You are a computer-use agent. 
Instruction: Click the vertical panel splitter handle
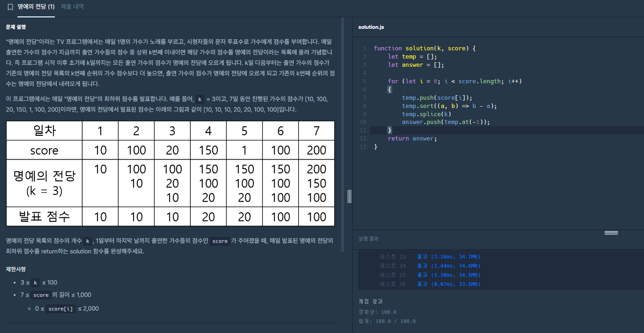pyautogui.click(x=349, y=196)
